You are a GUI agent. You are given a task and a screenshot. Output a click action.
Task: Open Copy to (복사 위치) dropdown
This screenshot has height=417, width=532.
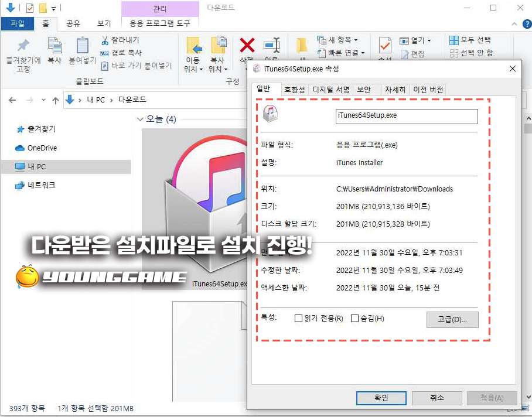point(218,69)
